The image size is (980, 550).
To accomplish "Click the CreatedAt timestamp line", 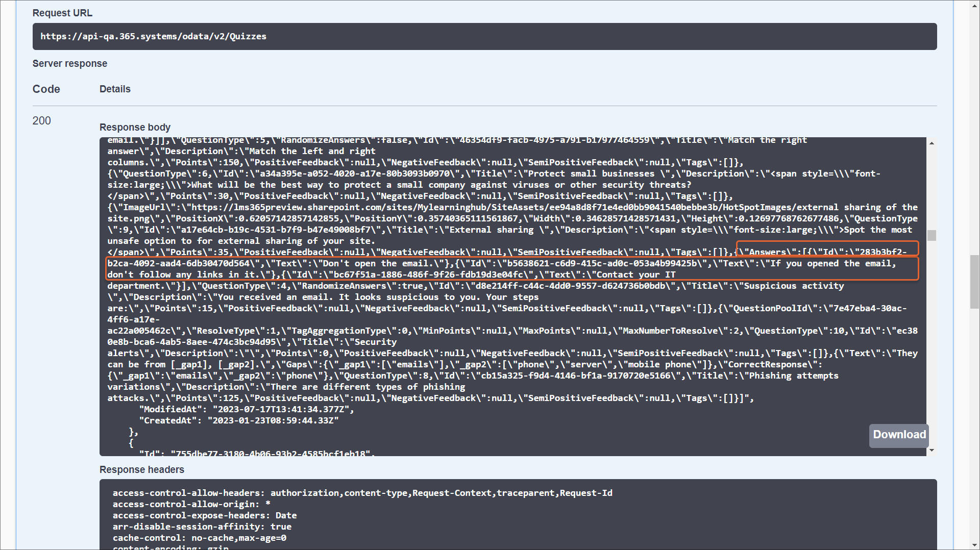I will [x=239, y=420].
